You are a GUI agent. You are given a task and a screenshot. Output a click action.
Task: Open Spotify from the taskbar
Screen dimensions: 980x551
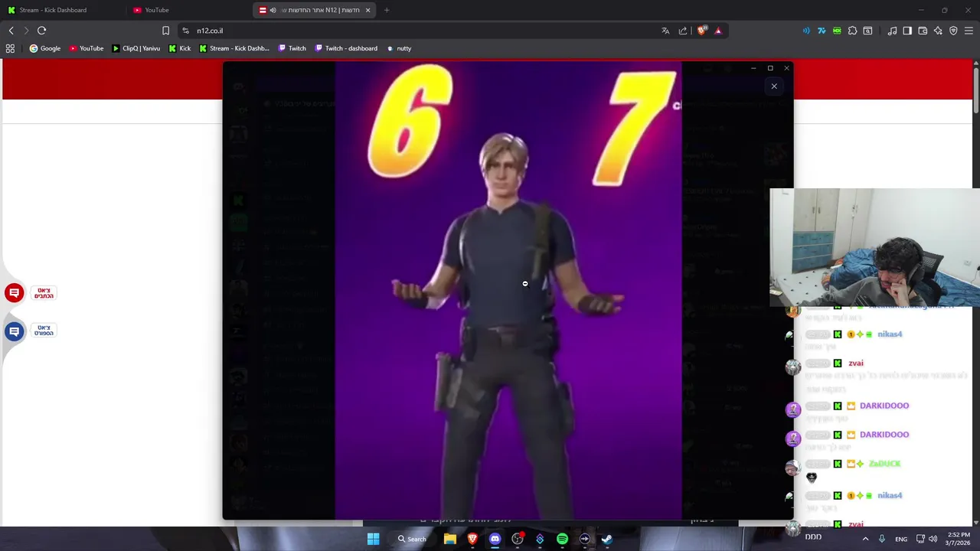(x=562, y=539)
